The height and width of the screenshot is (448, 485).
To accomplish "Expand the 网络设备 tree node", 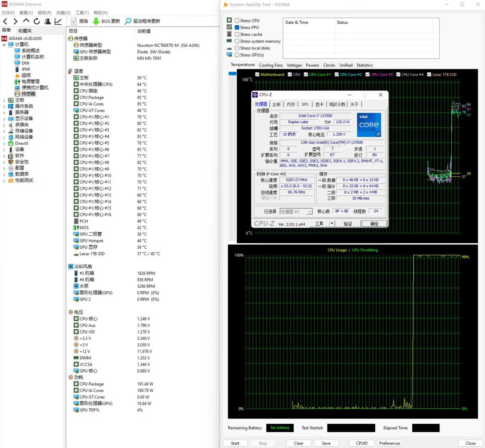I will coord(4,137).
